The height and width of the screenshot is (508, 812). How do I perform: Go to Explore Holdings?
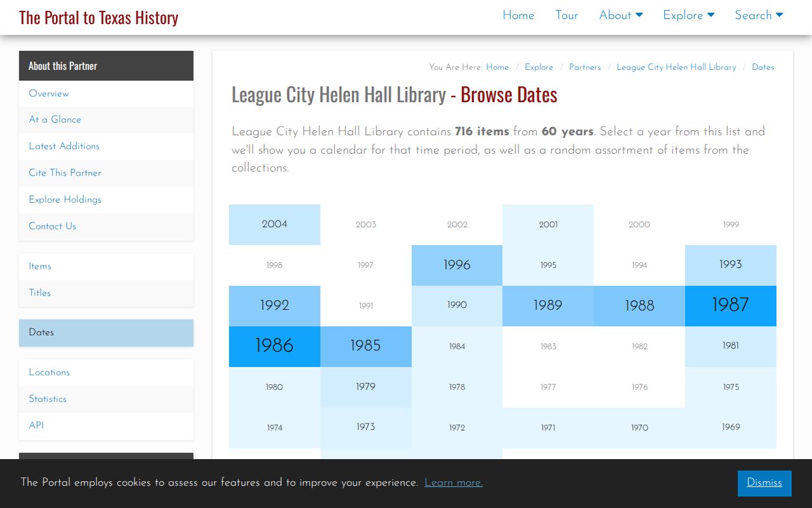coord(106,200)
